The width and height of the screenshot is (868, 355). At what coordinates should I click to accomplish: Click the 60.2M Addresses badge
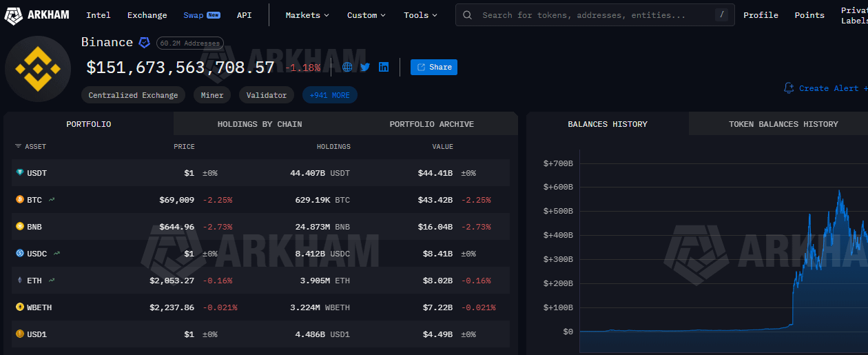(x=190, y=43)
